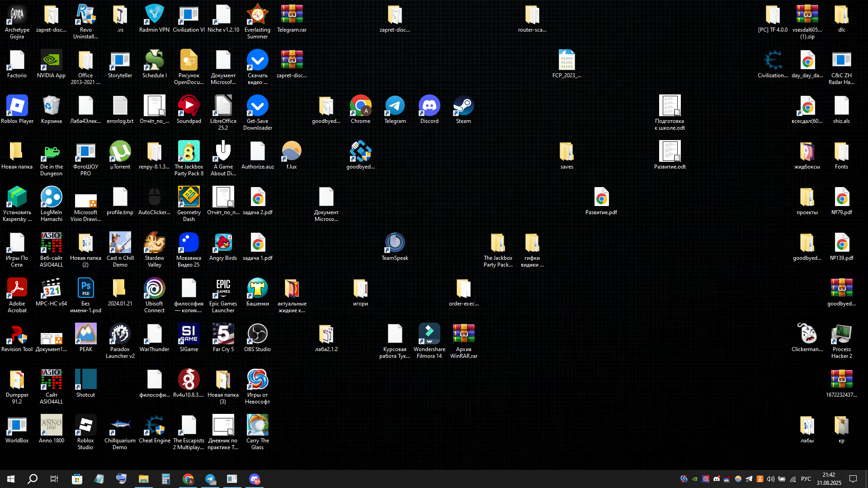Viewport: 868px width, 488px height.
Task: Open Microsoft Store from taskbar
Action: pyautogui.click(x=77, y=479)
